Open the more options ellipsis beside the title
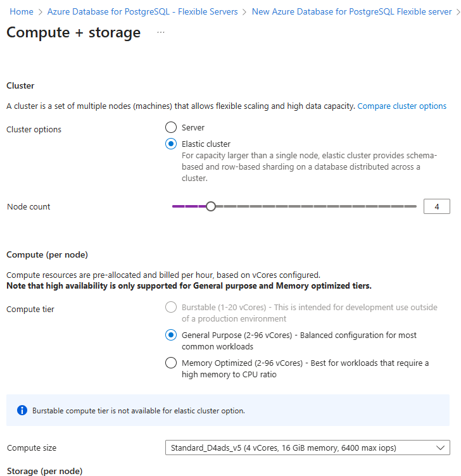The width and height of the screenshot is (461, 476). 160,33
